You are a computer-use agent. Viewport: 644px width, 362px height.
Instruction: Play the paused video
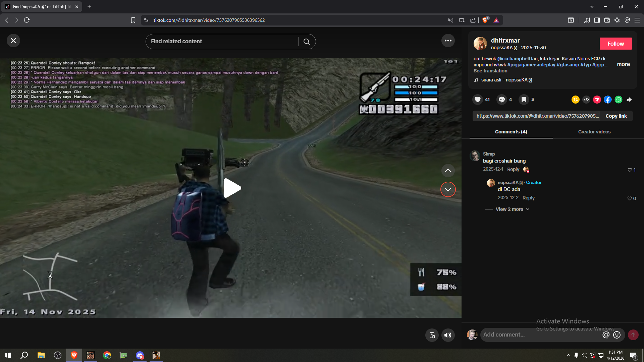(x=232, y=188)
